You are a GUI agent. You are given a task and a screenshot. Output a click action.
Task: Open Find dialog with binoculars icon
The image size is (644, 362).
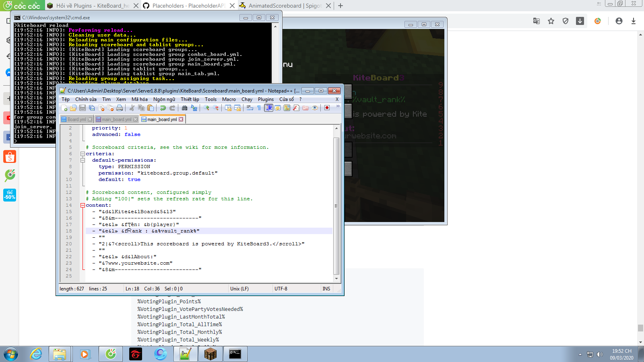click(x=184, y=108)
